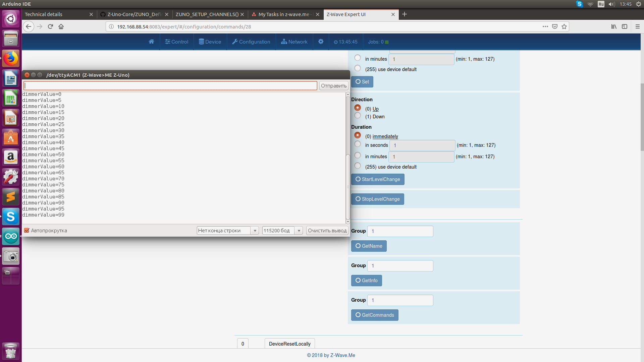Open the 115200 бод baud rate dropdown
644x362 pixels.
[282, 231]
